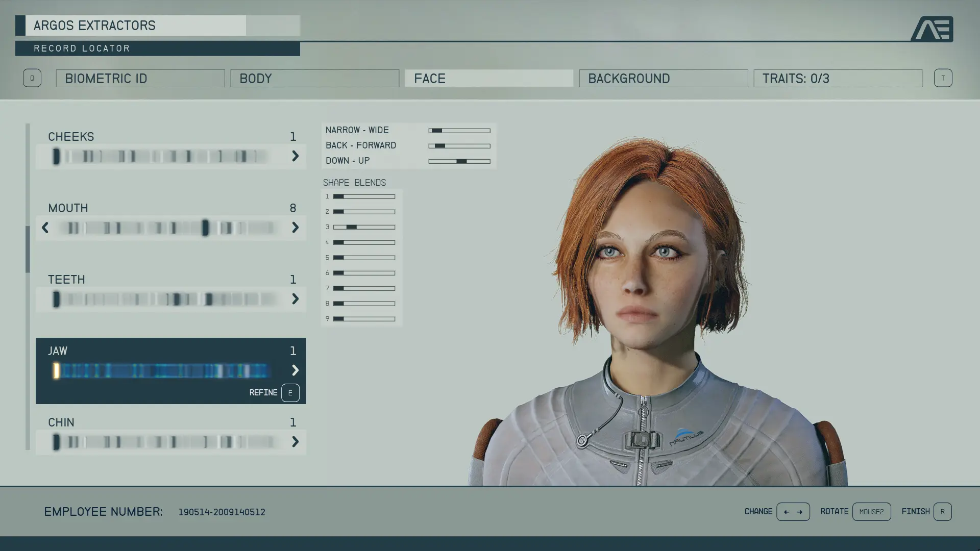
Task: Click the Finish R key button
Action: click(942, 512)
